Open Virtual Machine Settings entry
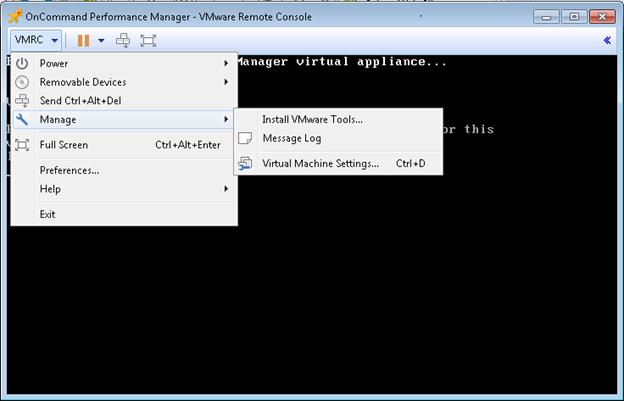Image resolution: width=624 pixels, height=401 pixels. coord(338,164)
